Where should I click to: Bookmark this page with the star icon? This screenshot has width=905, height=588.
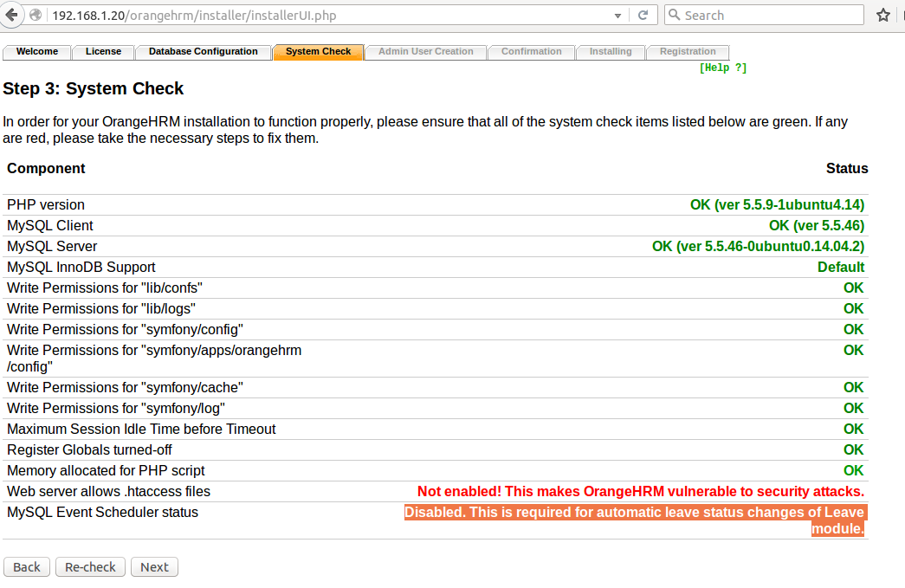pyautogui.click(x=883, y=15)
